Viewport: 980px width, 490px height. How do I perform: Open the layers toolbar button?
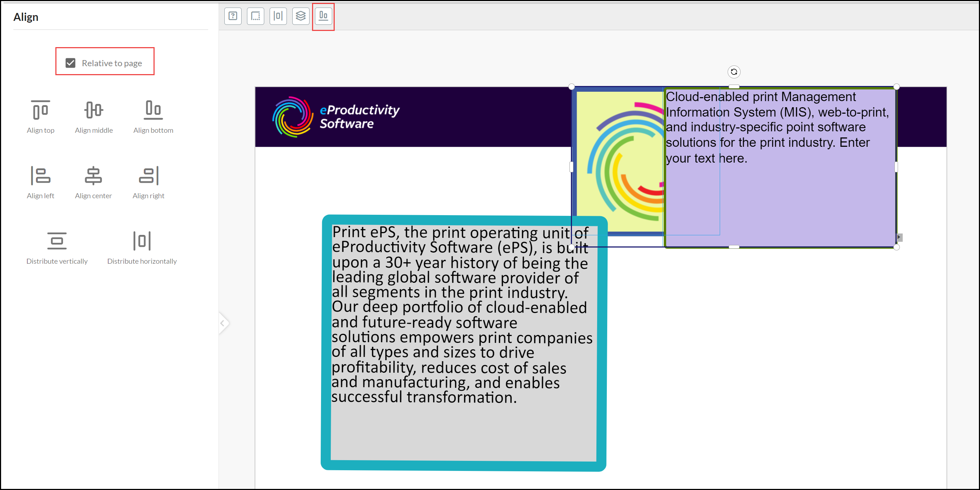[x=301, y=16]
